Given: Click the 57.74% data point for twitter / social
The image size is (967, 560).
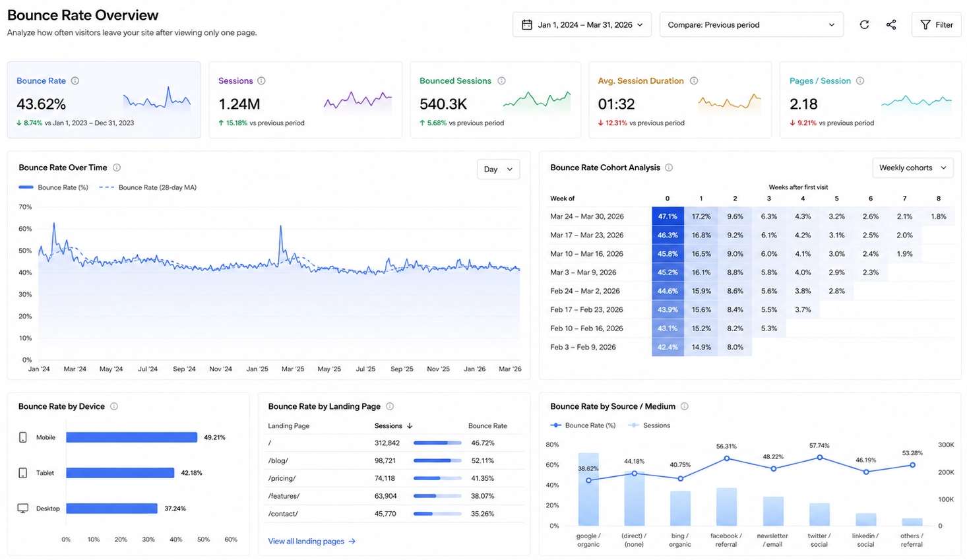Looking at the screenshot, I should pos(820,457).
